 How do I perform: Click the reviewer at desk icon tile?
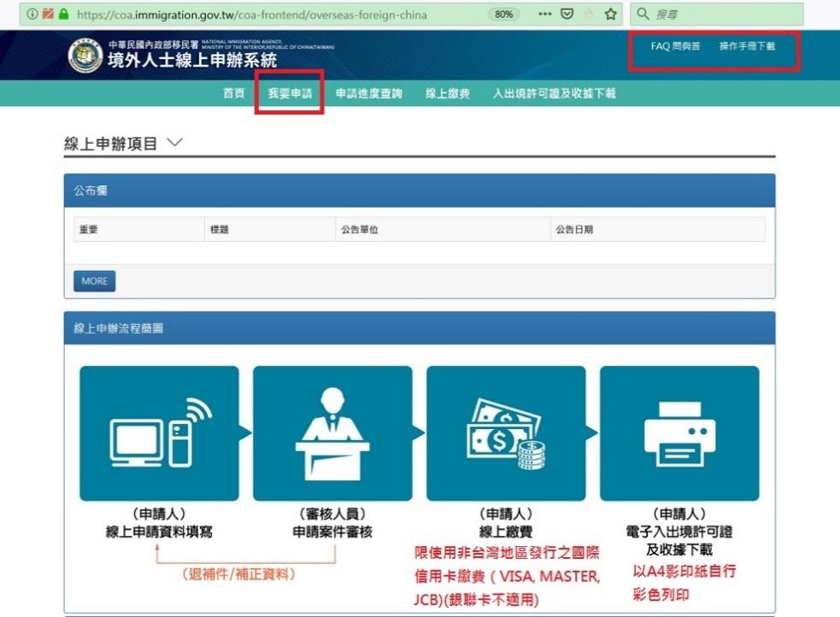[x=332, y=433]
